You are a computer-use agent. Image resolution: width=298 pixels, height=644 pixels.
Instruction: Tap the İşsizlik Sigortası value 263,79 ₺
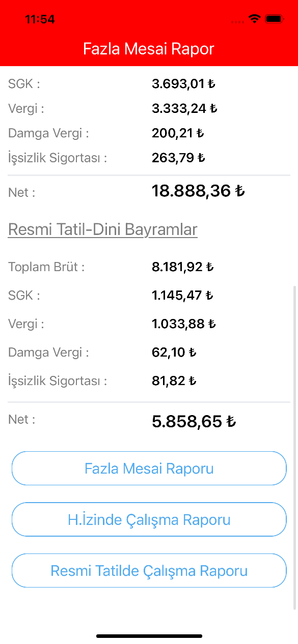click(178, 158)
